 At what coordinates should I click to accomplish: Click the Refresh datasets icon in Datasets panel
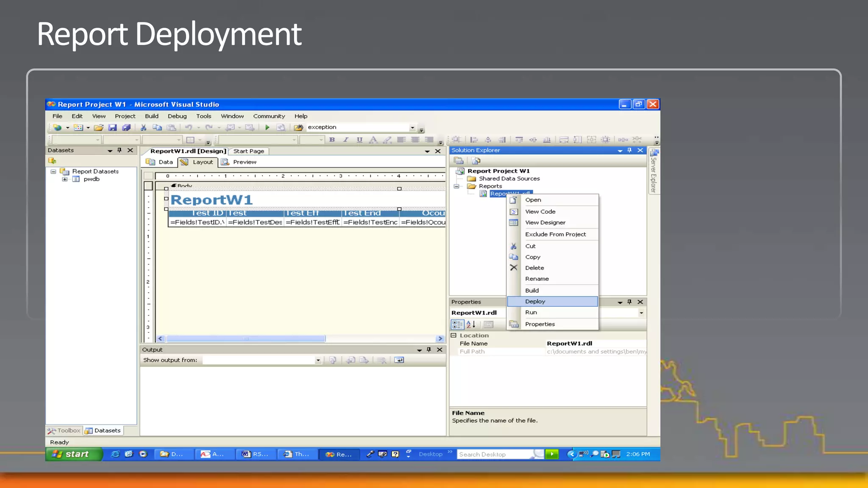pyautogui.click(x=52, y=161)
